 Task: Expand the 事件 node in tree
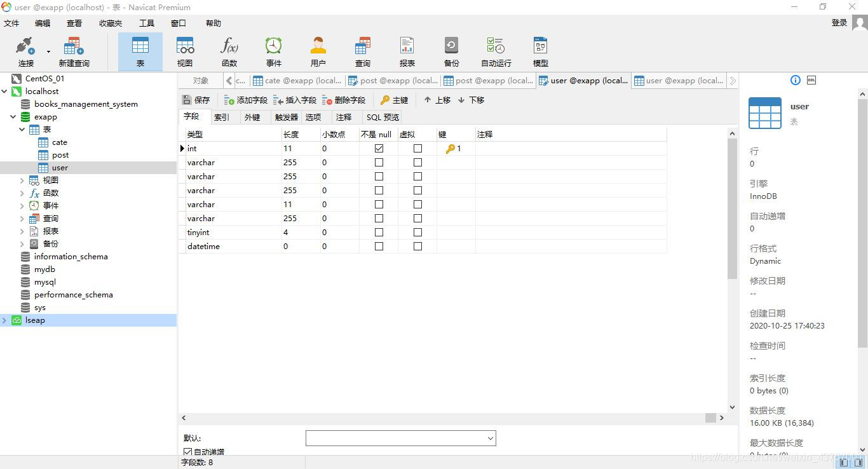(x=22, y=206)
